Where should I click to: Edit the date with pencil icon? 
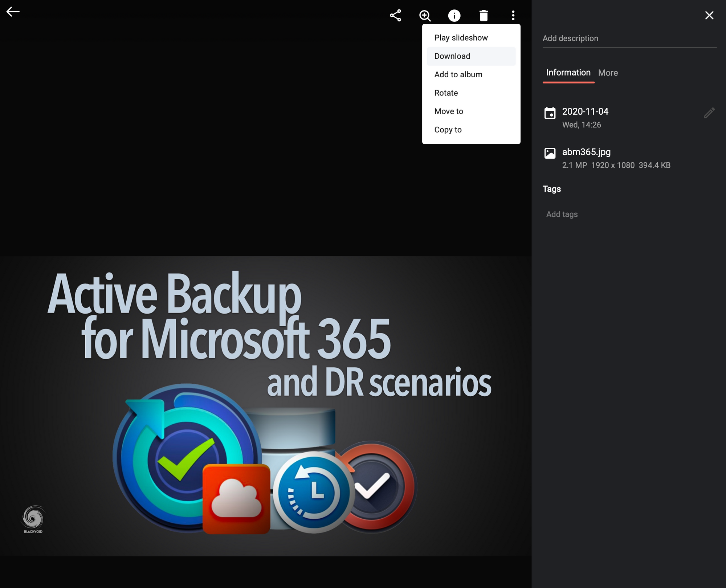pos(709,113)
